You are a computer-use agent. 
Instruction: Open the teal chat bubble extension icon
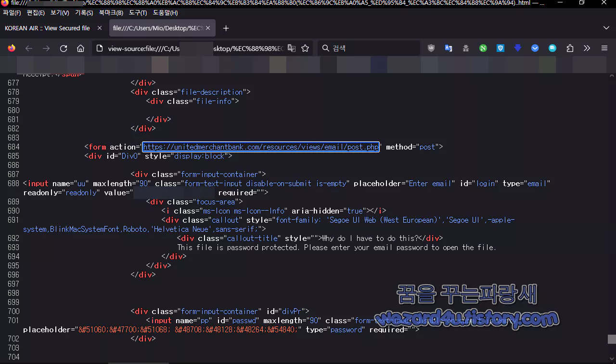552,48
